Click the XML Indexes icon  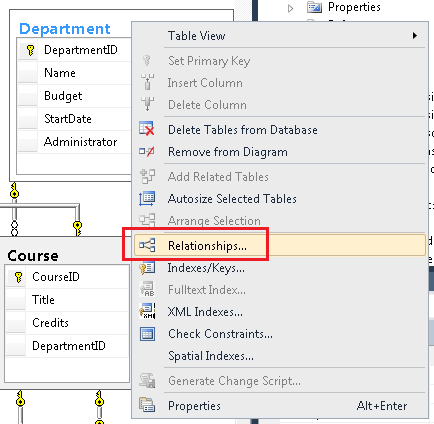(147, 311)
